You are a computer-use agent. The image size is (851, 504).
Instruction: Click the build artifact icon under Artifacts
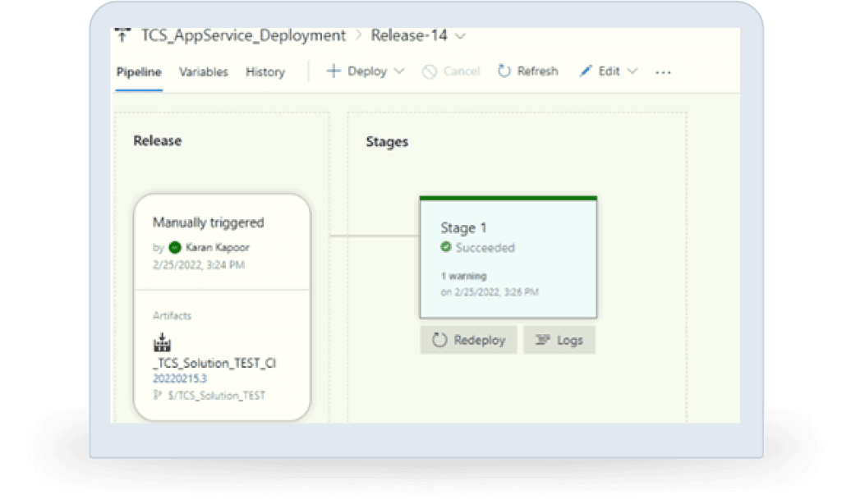[163, 342]
